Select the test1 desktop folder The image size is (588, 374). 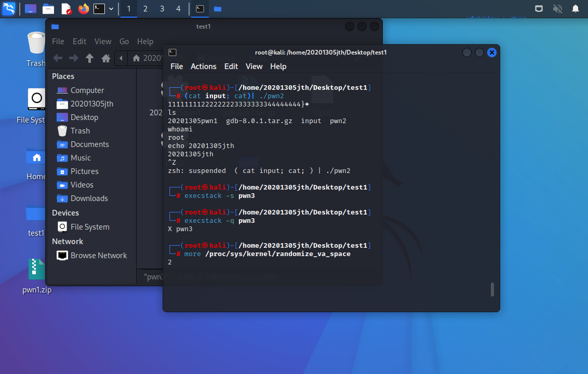[x=36, y=221]
